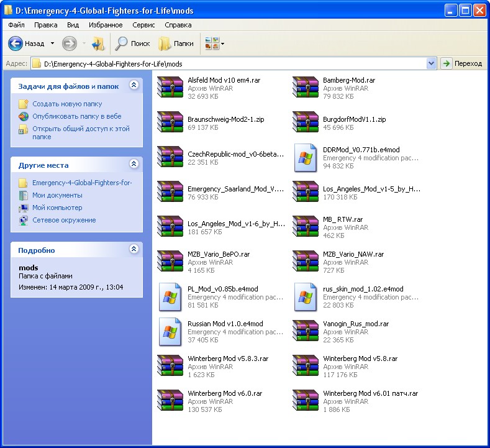The width and height of the screenshot is (490, 448).
Task: Select the rus_skin_mod_1.02.e4mod file icon
Action: point(306,296)
